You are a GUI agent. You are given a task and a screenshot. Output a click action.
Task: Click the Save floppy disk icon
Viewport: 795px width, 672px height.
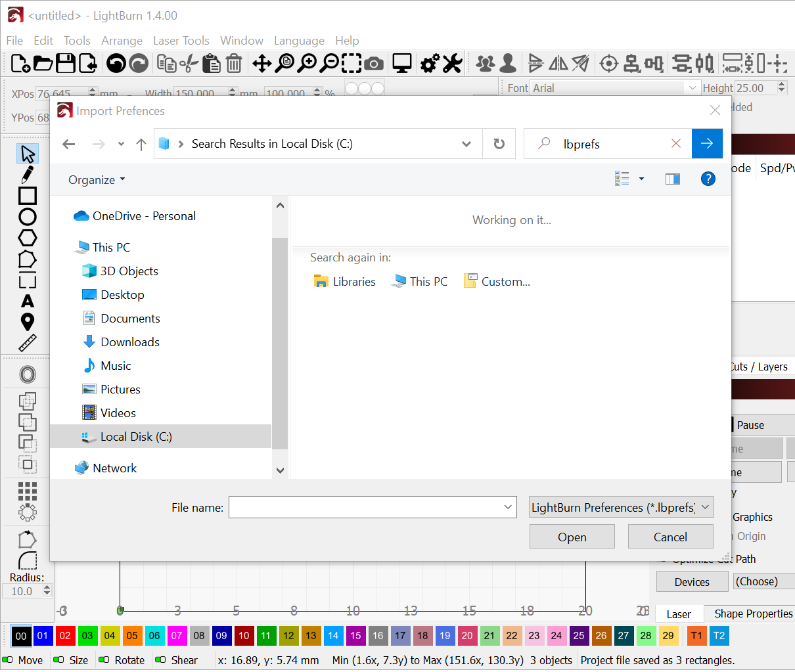point(65,63)
